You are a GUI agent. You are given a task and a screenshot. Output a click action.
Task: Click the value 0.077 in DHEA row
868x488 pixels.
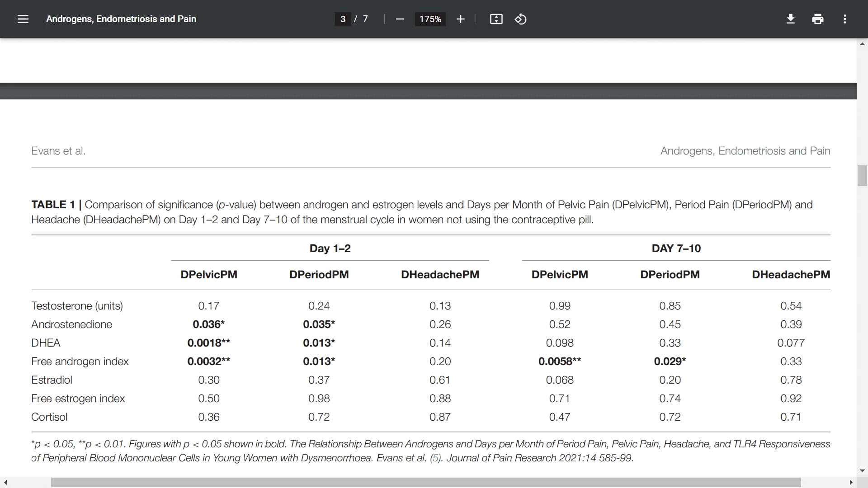(x=791, y=343)
